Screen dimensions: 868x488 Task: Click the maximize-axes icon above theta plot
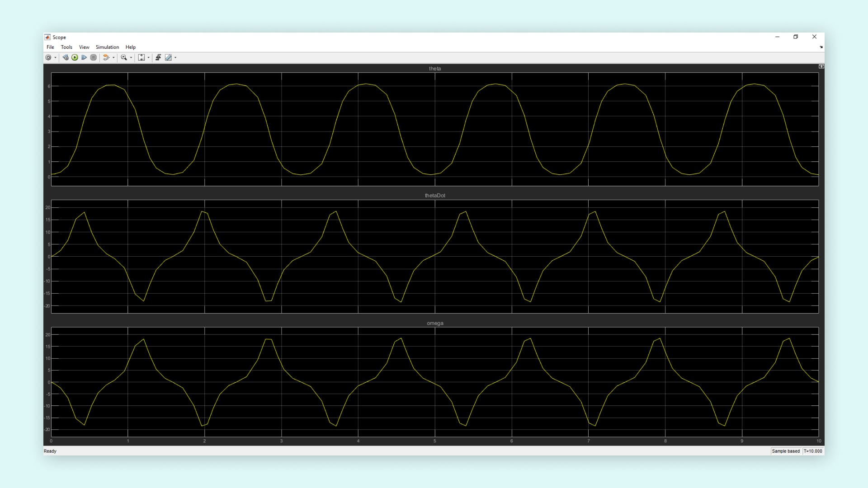tap(821, 66)
